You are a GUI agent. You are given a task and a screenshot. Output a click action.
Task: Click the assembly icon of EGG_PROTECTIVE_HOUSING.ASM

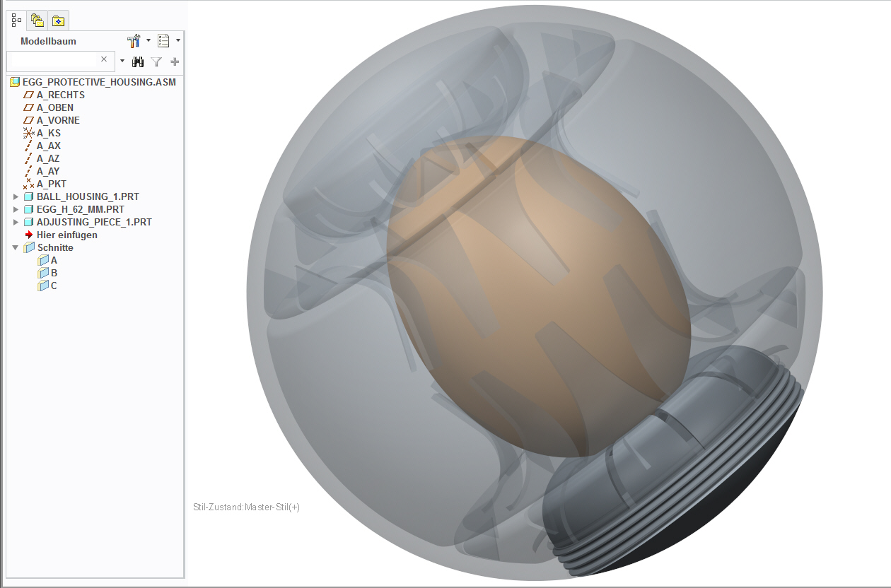click(15, 82)
